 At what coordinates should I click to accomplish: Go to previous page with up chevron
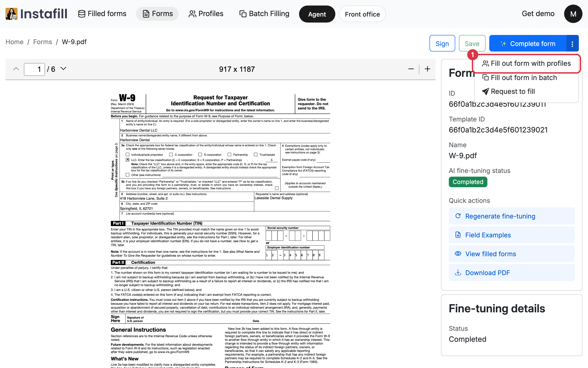[x=16, y=69]
